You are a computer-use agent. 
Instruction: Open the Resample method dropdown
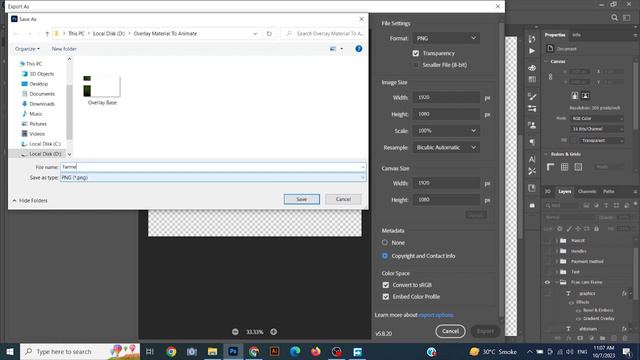coord(446,147)
